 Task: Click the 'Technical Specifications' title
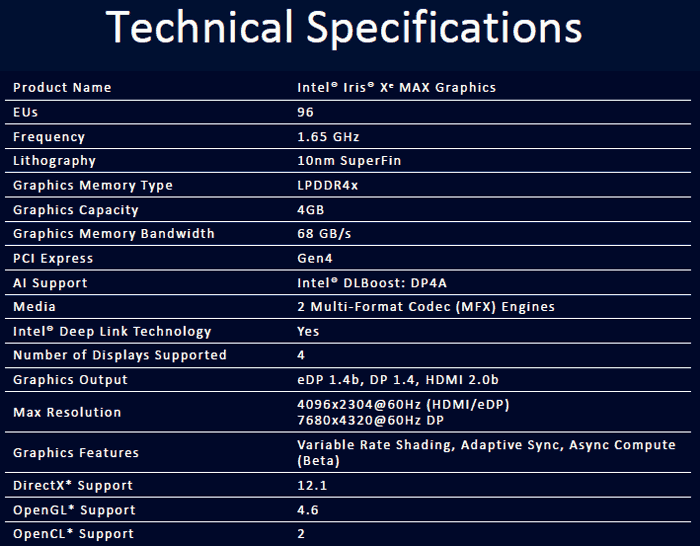pos(344,29)
